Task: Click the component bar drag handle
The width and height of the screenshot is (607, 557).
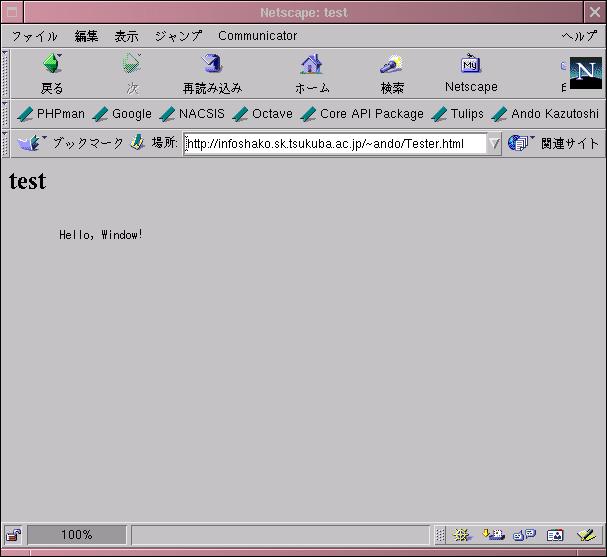Action: [440, 535]
